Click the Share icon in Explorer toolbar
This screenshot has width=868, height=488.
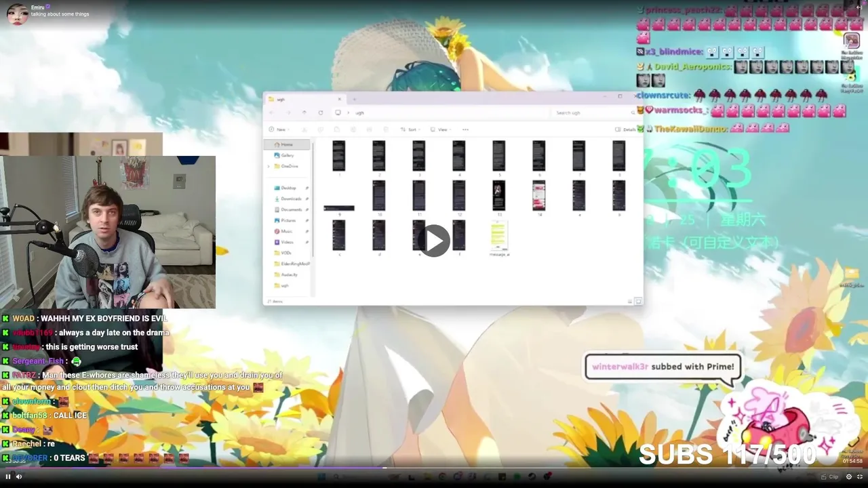coord(370,129)
